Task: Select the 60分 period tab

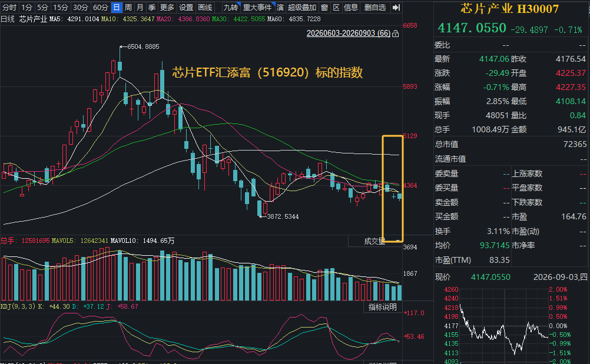Action: (100, 7)
